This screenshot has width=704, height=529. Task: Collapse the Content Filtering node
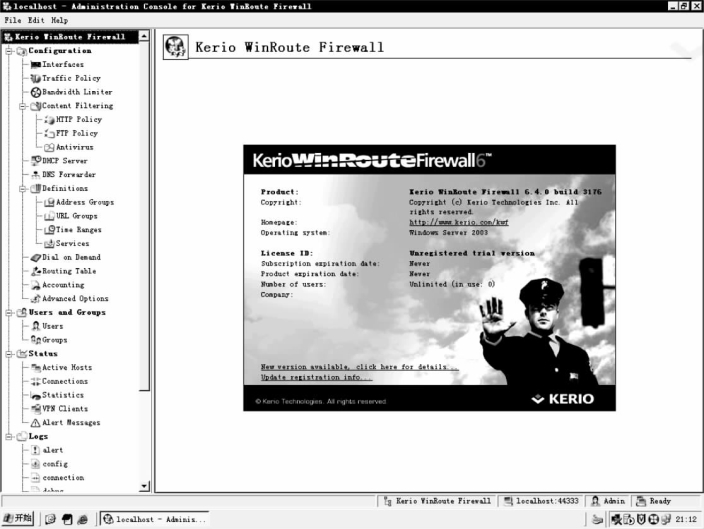22,106
